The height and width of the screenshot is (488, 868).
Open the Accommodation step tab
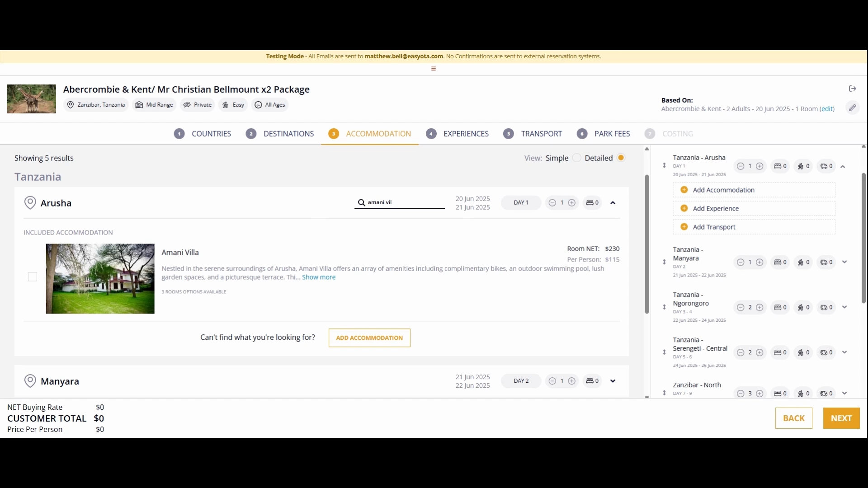370,134
